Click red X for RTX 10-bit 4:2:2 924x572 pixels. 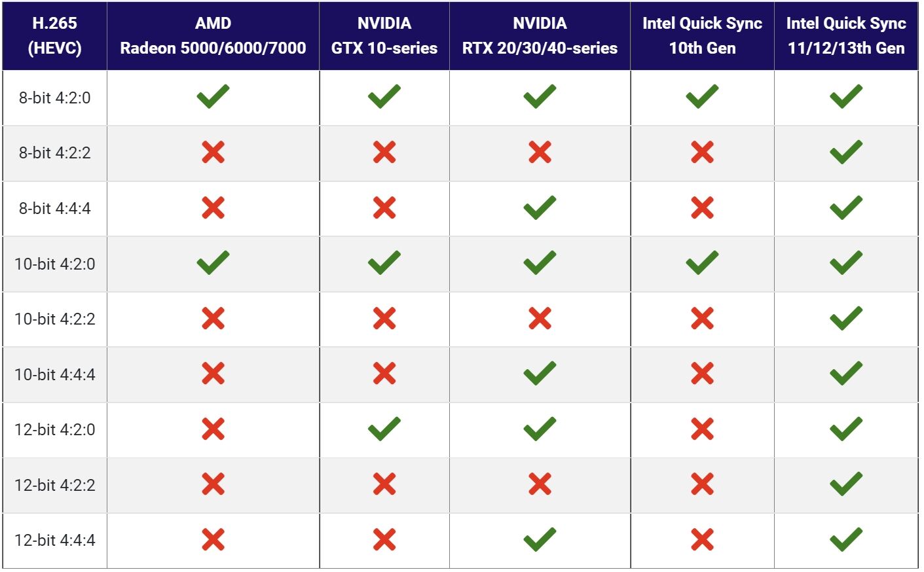pos(540,319)
